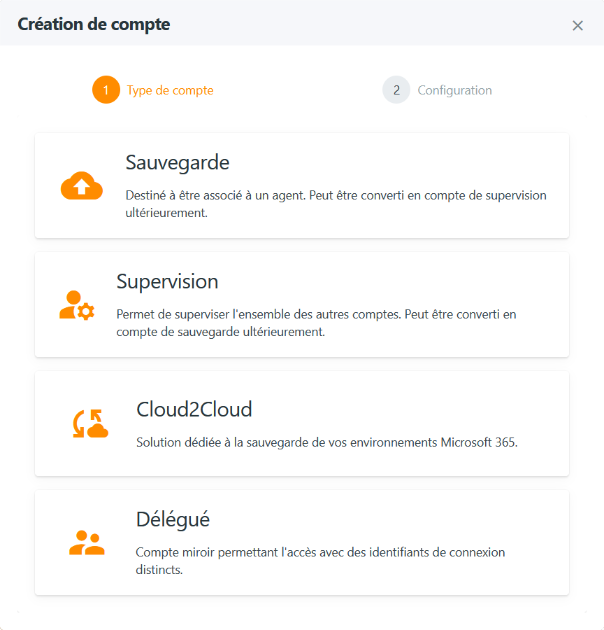The width and height of the screenshot is (604, 630).
Task: Choose the Délégué account type heading
Action: 173,519
